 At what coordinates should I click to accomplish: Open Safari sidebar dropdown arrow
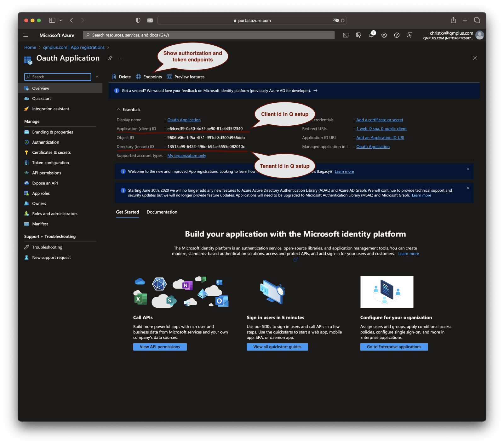[60, 20]
